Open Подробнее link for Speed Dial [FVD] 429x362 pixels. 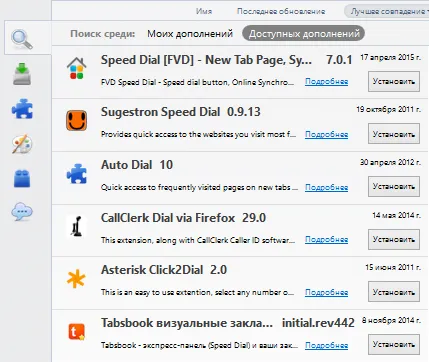click(x=326, y=82)
